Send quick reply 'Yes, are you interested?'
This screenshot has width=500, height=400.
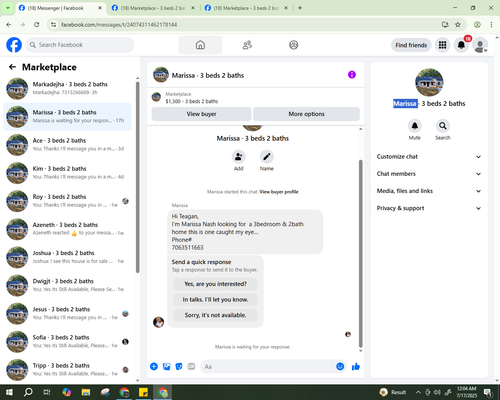coord(215,284)
